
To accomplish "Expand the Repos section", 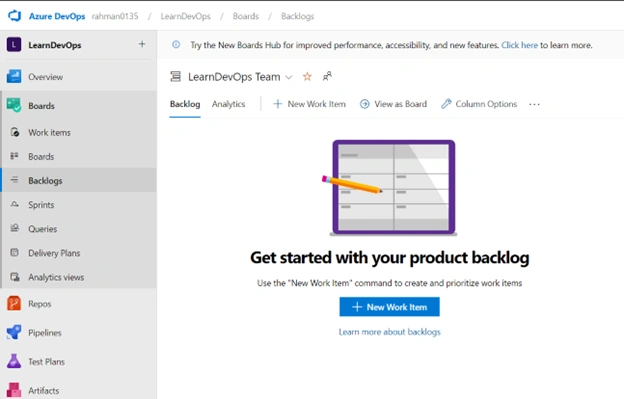I will tap(40, 304).
